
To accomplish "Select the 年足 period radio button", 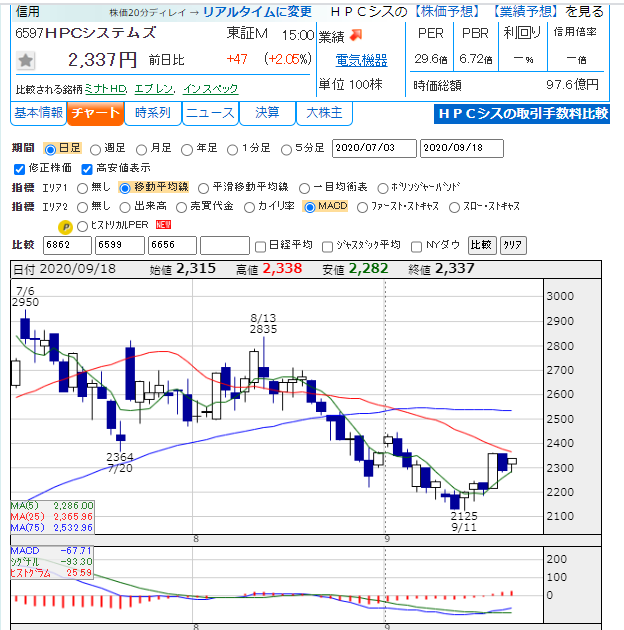I will point(187,150).
